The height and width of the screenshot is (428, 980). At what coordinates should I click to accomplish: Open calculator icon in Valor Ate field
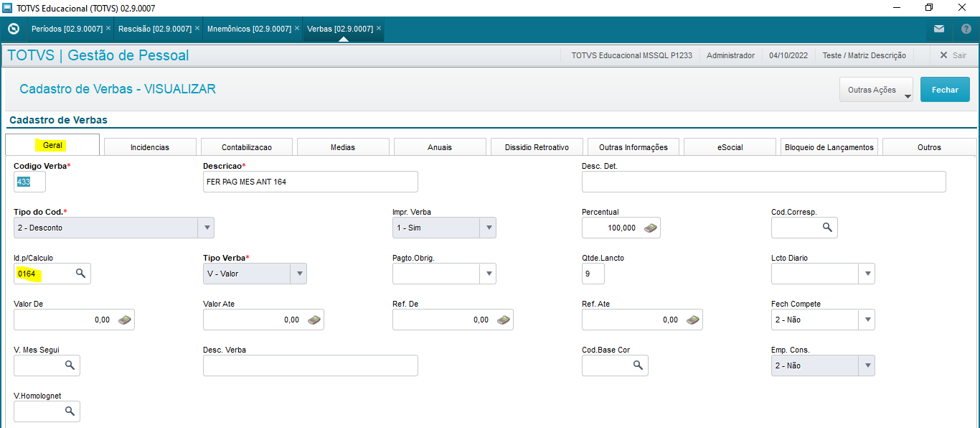pyautogui.click(x=314, y=320)
